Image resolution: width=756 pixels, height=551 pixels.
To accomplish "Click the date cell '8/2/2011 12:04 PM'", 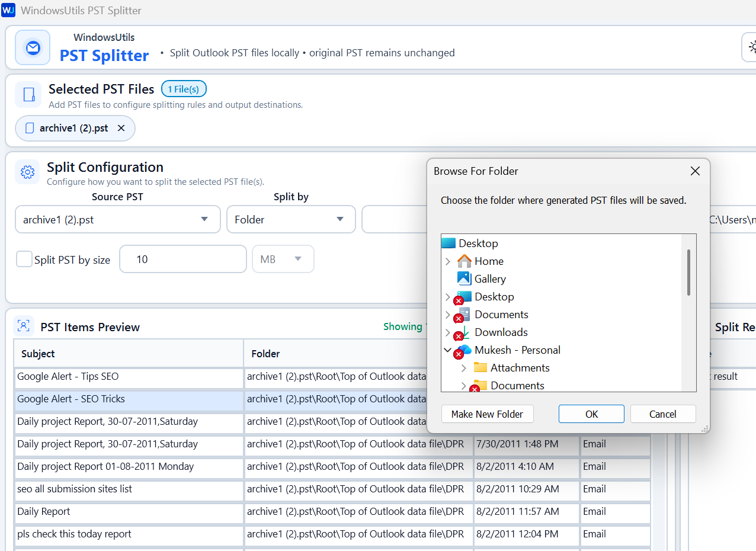I will pyautogui.click(x=526, y=534).
